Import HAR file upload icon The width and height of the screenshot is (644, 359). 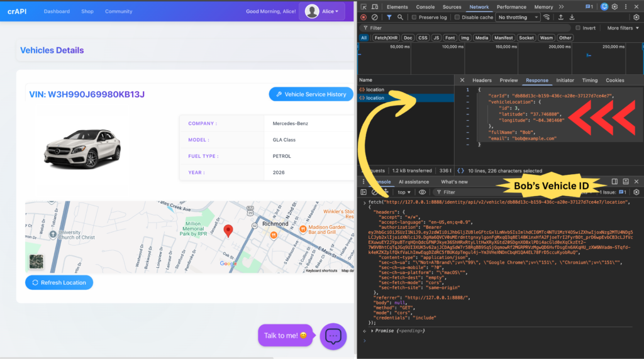click(560, 17)
